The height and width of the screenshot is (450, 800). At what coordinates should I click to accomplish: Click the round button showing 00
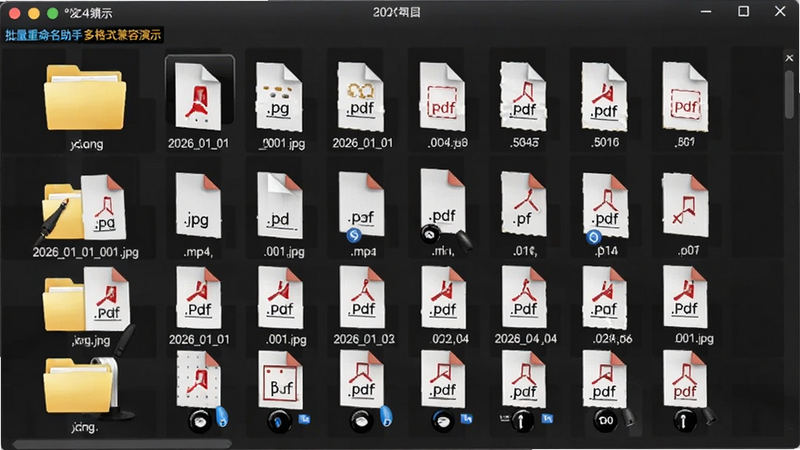click(x=605, y=421)
